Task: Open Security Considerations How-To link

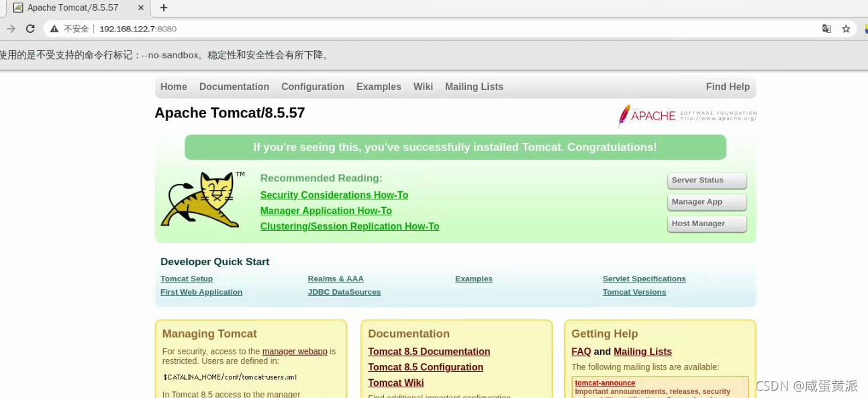Action: (334, 195)
